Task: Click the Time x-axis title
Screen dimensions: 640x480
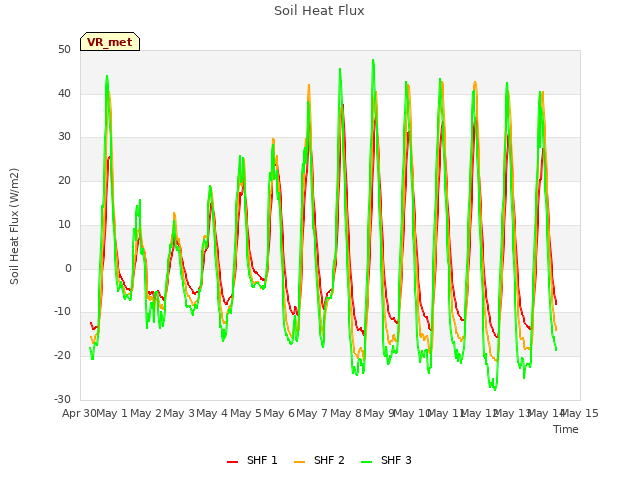Action: pyautogui.click(x=566, y=429)
